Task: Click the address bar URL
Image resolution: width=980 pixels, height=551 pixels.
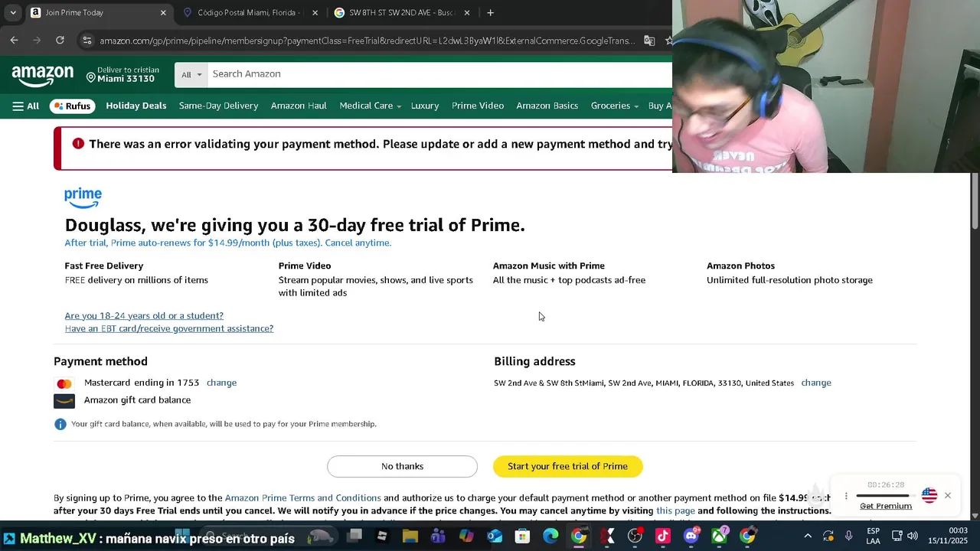Action: [x=367, y=41]
